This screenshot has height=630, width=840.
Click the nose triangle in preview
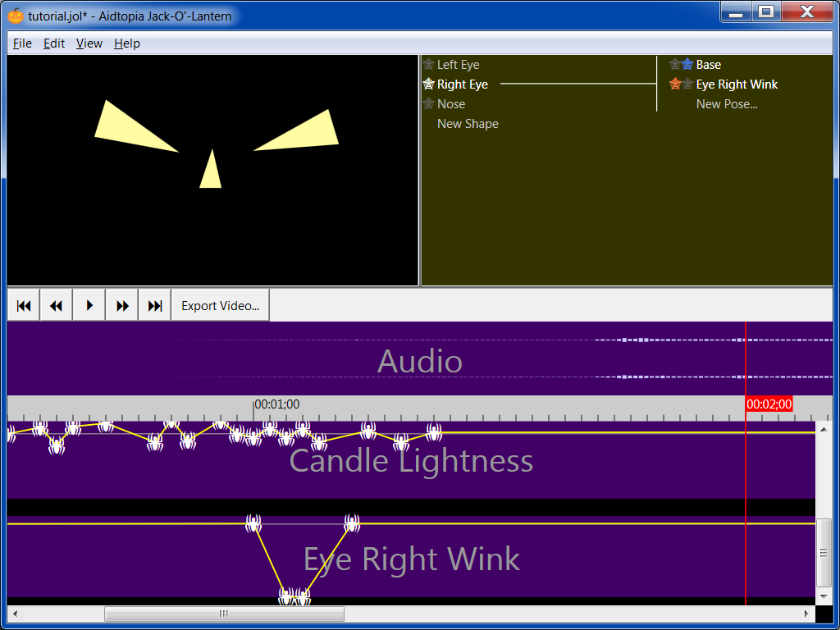point(211,172)
